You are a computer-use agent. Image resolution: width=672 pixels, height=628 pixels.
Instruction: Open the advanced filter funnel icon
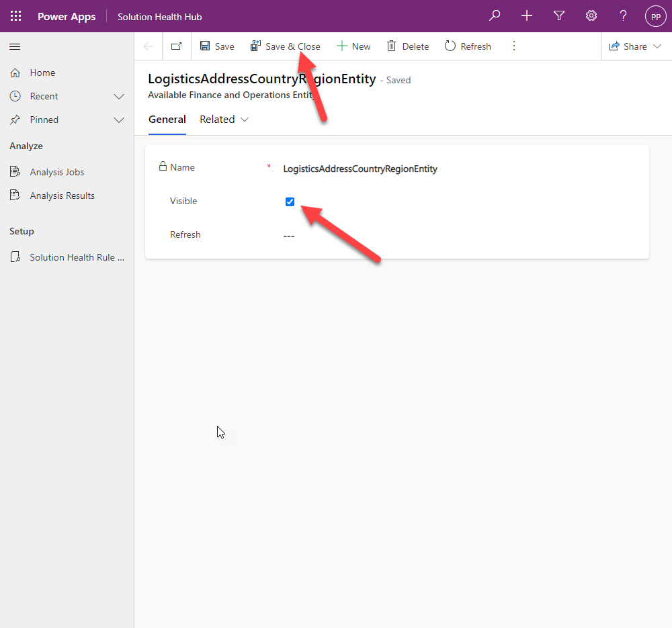(x=559, y=16)
